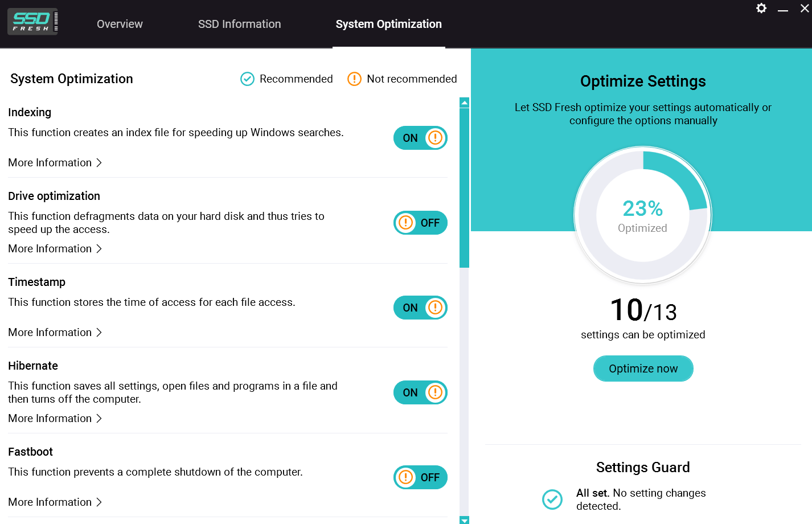Expand More Information under Indexing

(x=55, y=162)
